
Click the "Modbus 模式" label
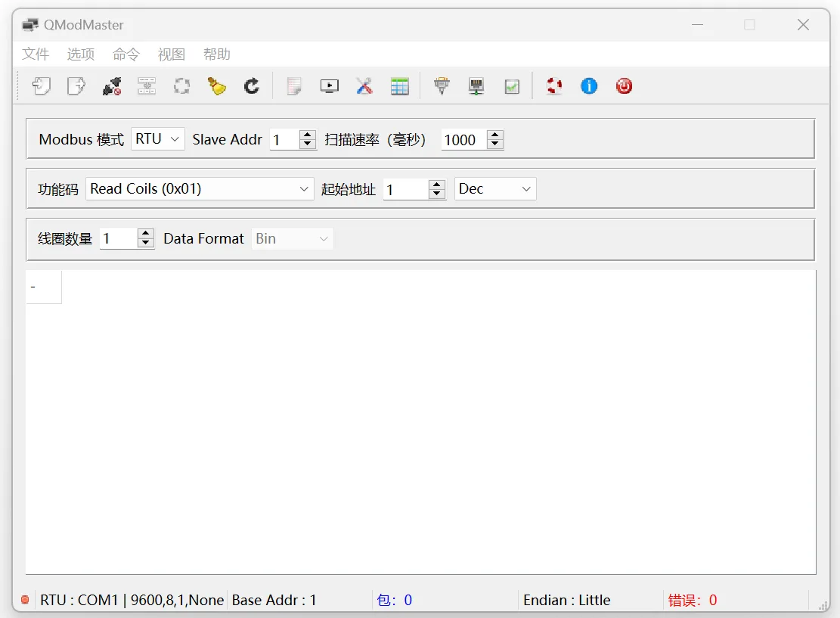[x=82, y=139]
